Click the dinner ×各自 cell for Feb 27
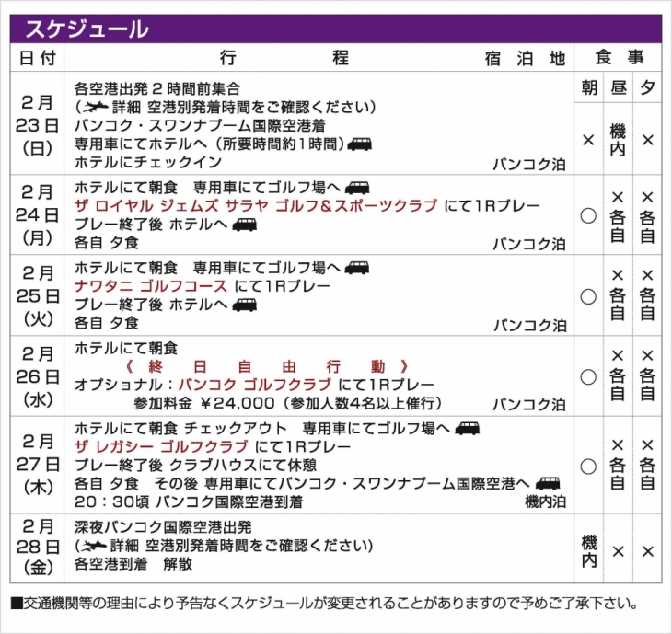The width and height of the screenshot is (672, 634). tap(647, 465)
